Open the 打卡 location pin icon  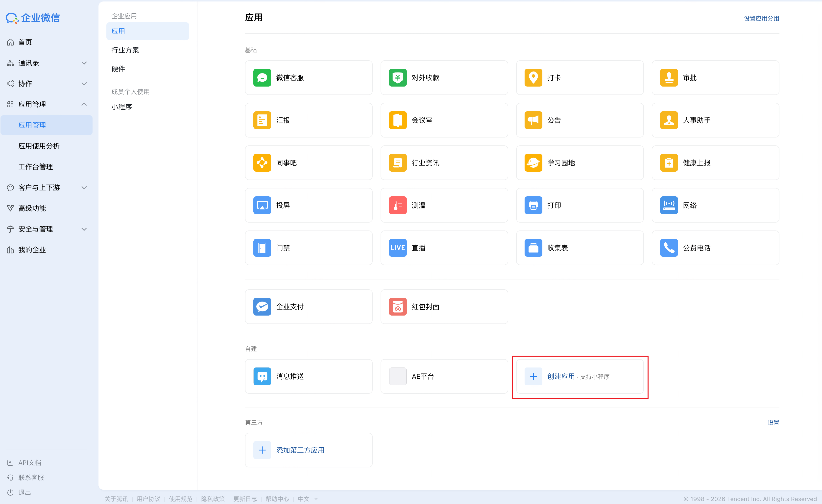(x=533, y=78)
